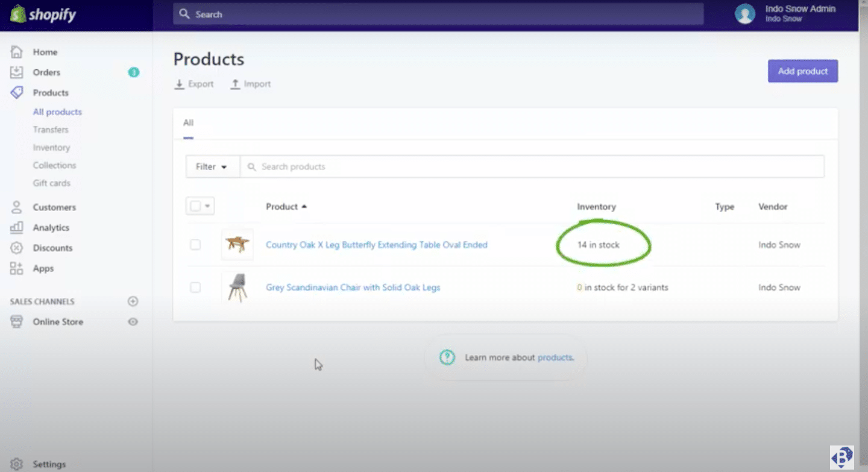Viewport: 868px width, 472px height.
Task: Click the Add product button
Action: point(802,71)
